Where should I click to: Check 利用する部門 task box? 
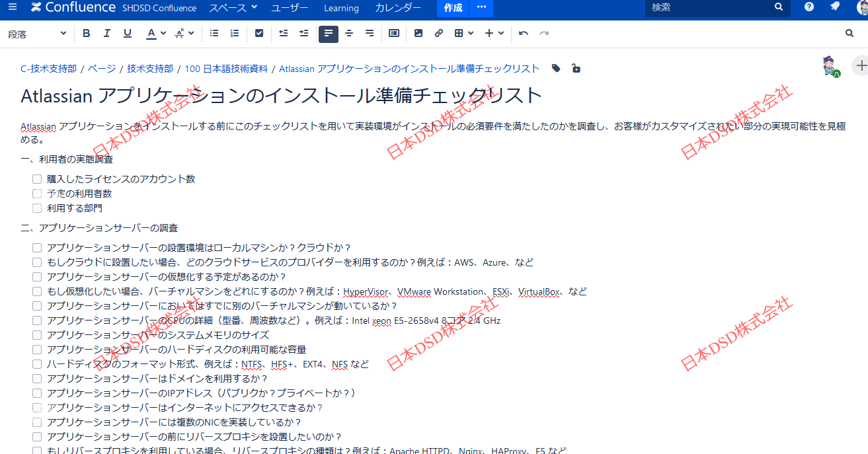37,208
